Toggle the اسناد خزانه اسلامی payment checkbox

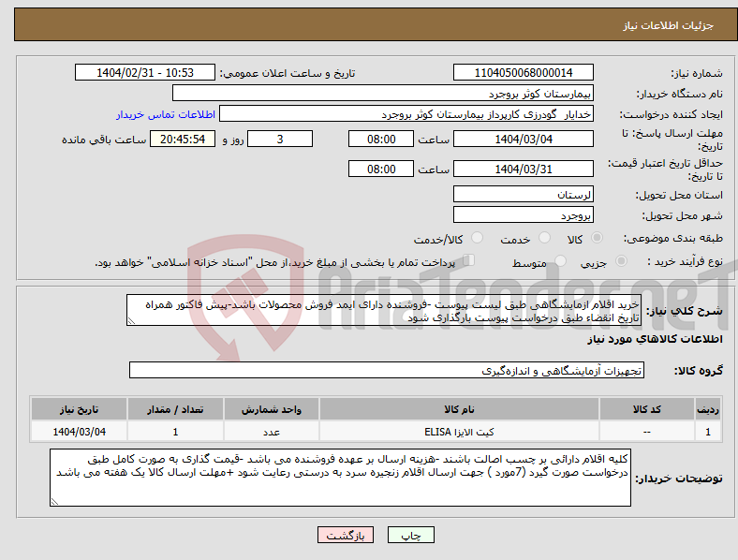point(468,260)
